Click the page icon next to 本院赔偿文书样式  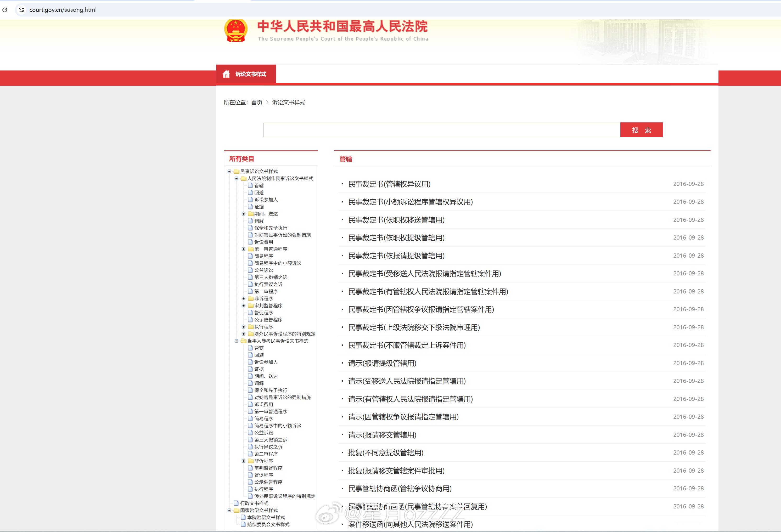pos(243,517)
